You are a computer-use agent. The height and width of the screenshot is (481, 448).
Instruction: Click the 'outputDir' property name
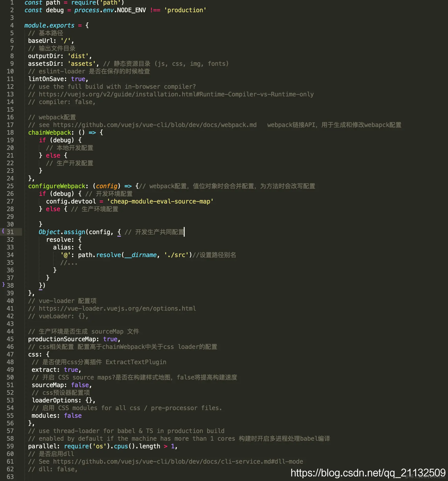pos(44,56)
